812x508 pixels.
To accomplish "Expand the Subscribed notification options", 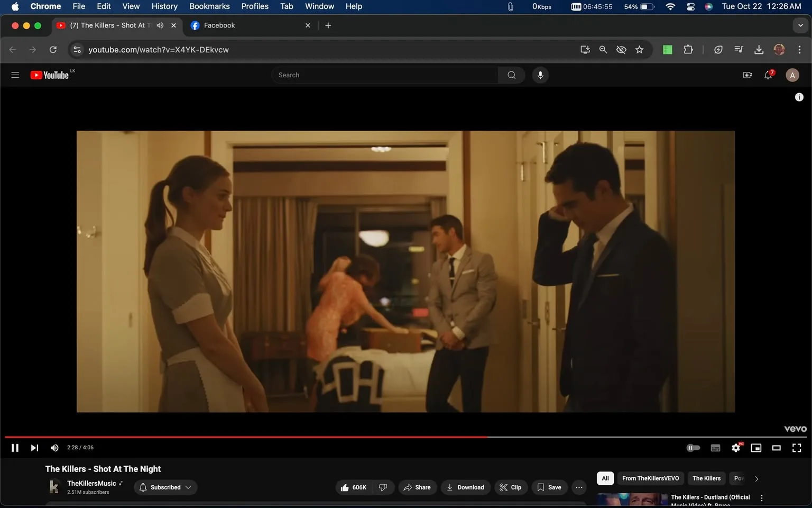I will click(x=188, y=487).
